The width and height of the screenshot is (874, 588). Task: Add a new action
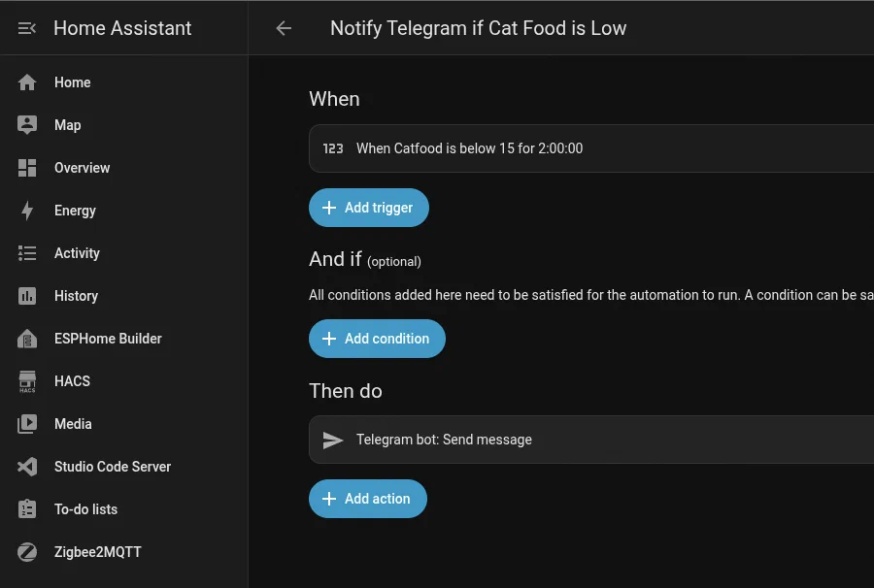pyautogui.click(x=368, y=499)
